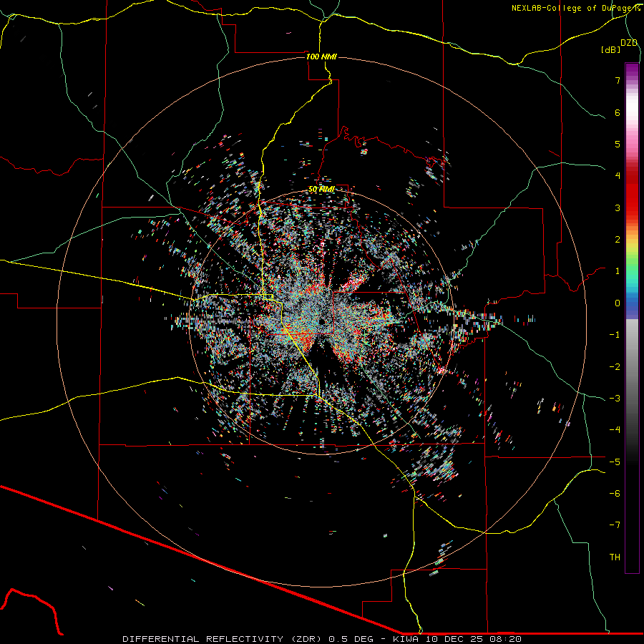
Task: Click the -4 value on the color scale
Action: pos(615,429)
